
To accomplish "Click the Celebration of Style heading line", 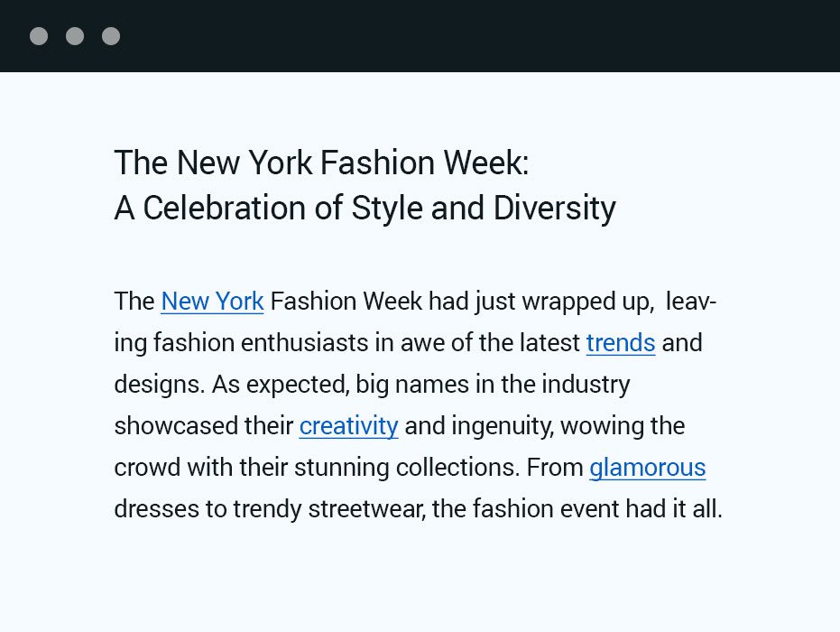I will 365,209.
